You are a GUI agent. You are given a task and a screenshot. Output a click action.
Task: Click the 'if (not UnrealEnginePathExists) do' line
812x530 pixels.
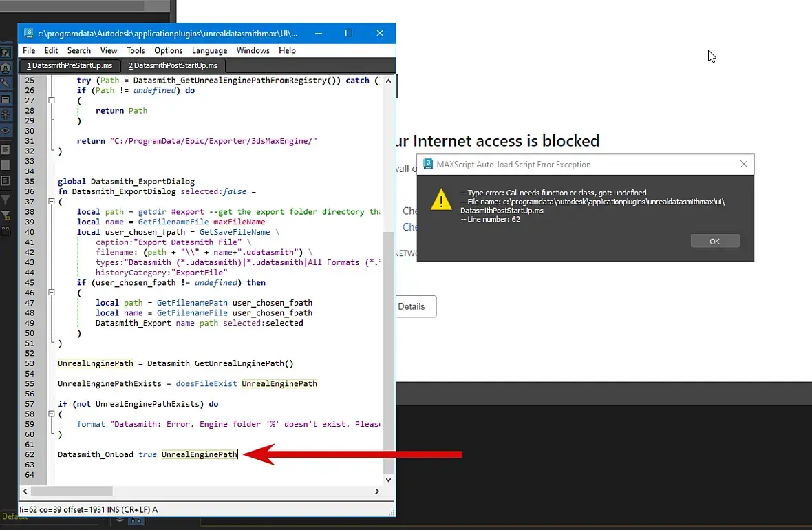coord(138,404)
